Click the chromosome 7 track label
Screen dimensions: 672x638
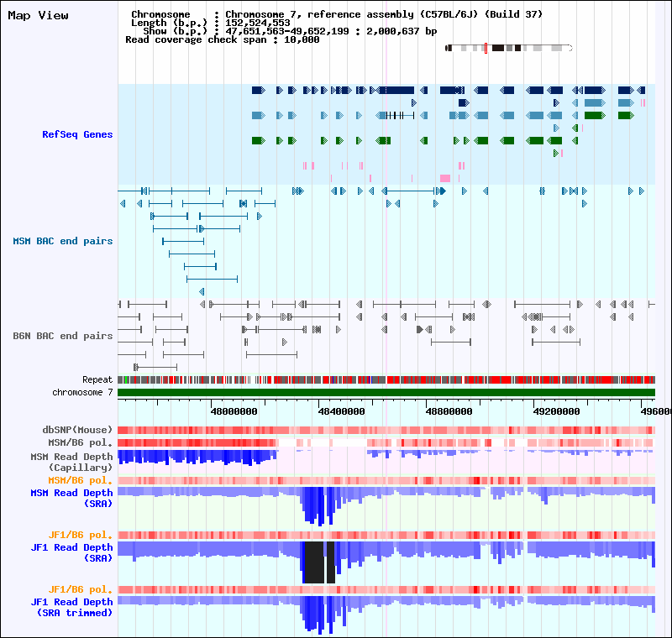pyautogui.click(x=82, y=392)
